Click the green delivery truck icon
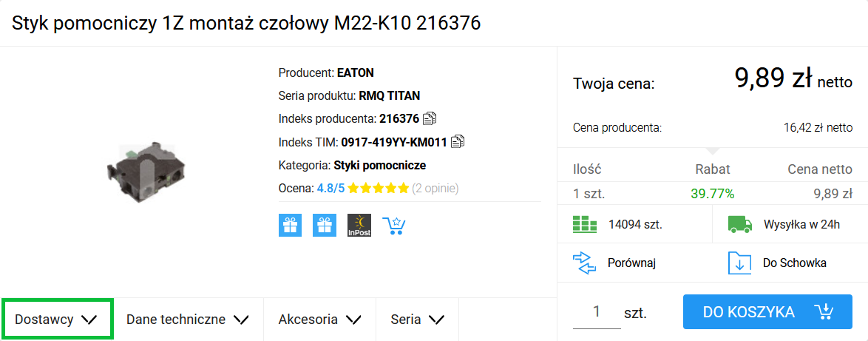The width and height of the screenshot is (868, 341). (739, 224)
